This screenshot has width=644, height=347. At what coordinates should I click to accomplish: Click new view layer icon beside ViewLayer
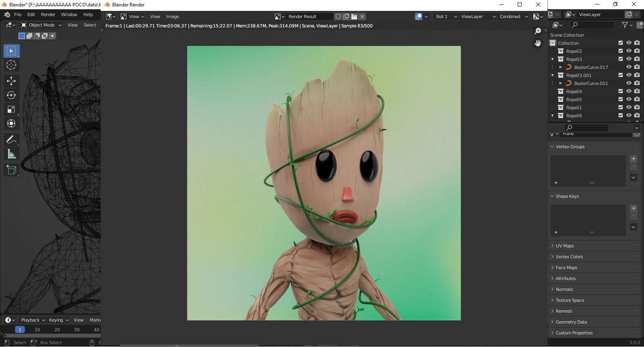click(x=629, y=15)
